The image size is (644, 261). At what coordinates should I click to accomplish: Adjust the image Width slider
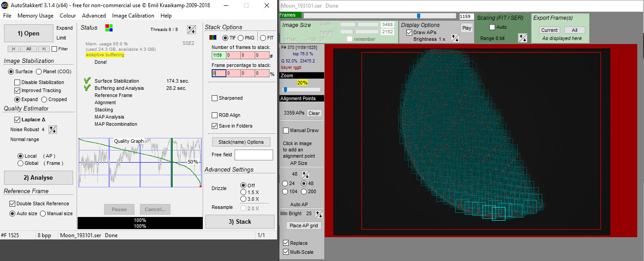[359, 24]
